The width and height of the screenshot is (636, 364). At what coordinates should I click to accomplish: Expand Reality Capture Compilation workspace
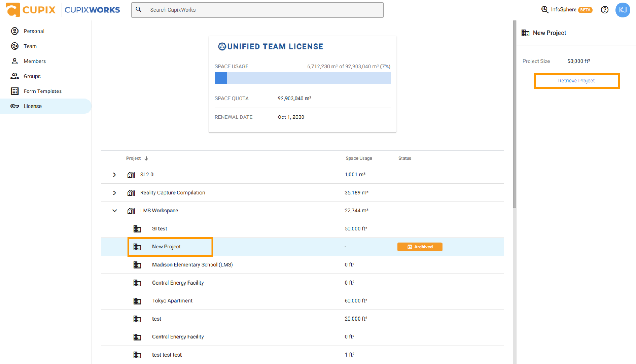115,193
